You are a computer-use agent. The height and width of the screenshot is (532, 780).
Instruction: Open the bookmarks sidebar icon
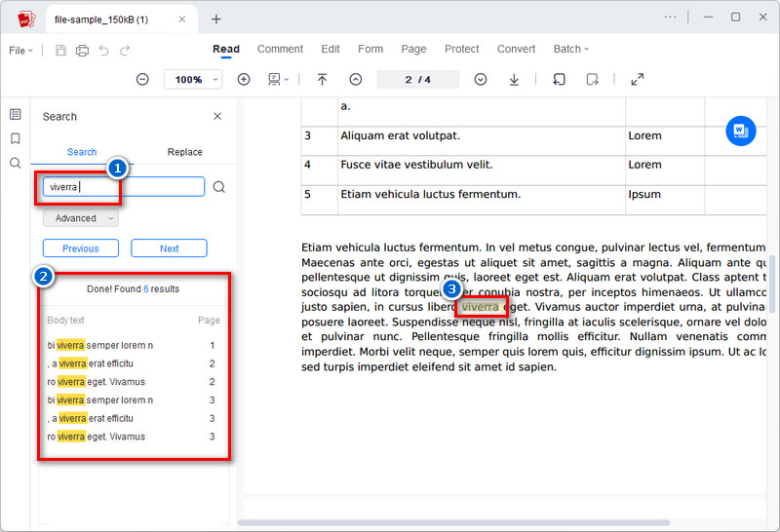click(x=16, y=138)
